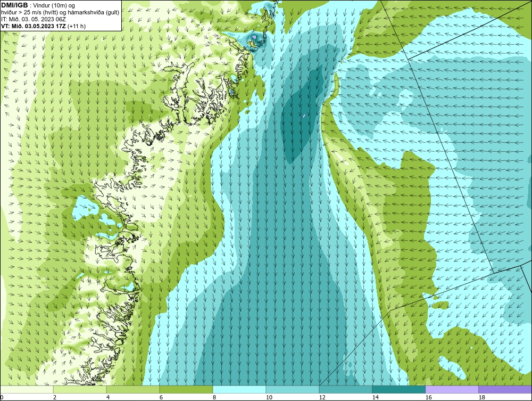Click the 'hviður > 25 m/s' legend line
The height and width of the screenshot is (401, 532).
pos(60,12)
